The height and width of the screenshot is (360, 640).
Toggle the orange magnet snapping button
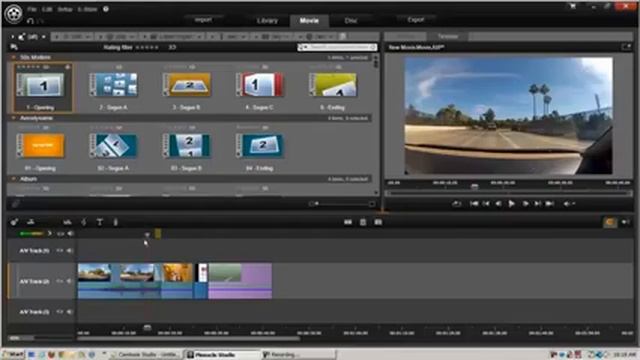610,222
